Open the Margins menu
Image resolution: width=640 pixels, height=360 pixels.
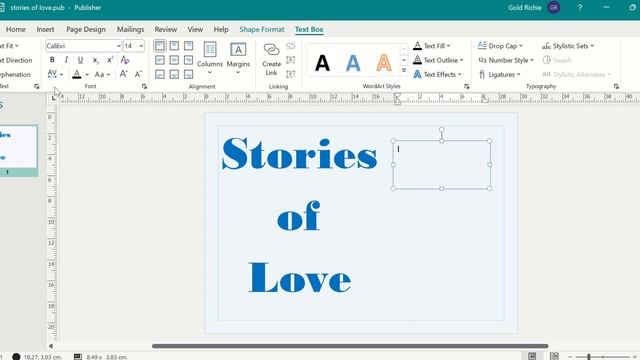(x=238, y=58)
